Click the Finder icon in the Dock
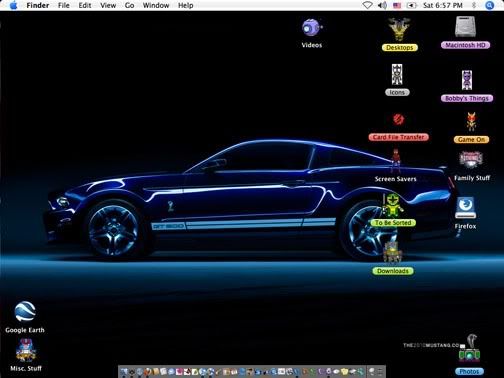This screenshot has width=504, height=378. coord(124,372)
